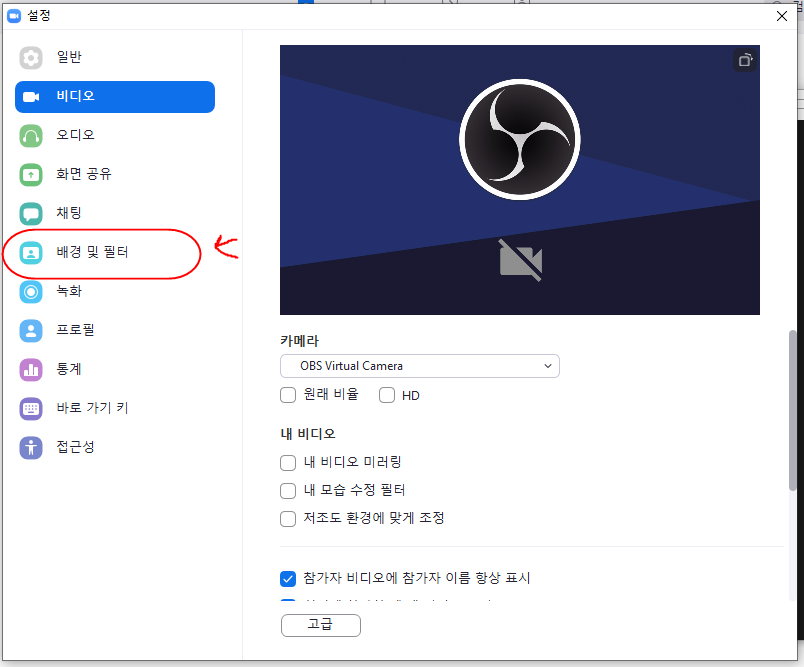Click the 일반 gear icon
This screenshot has width=804, height=667.
31,58
